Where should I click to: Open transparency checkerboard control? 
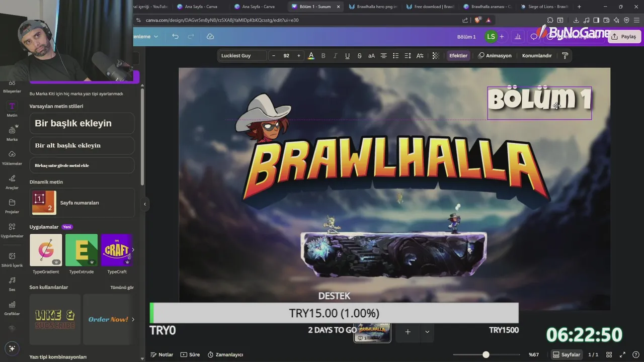(436, 56)
